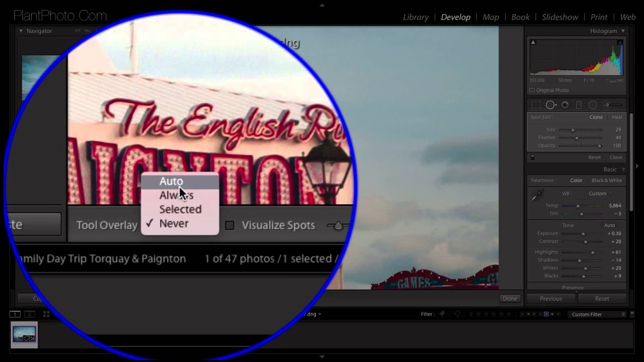Select the Red Eye Correction tool
The width and height of the screenshot is (644, 362).
(565, 105)
